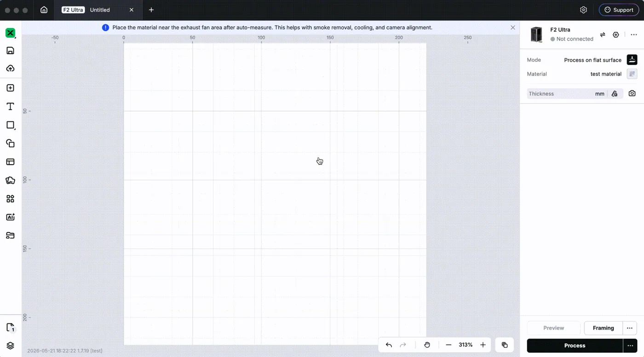
Task: Click the Not connected status
Action: [x=572, y=39]
